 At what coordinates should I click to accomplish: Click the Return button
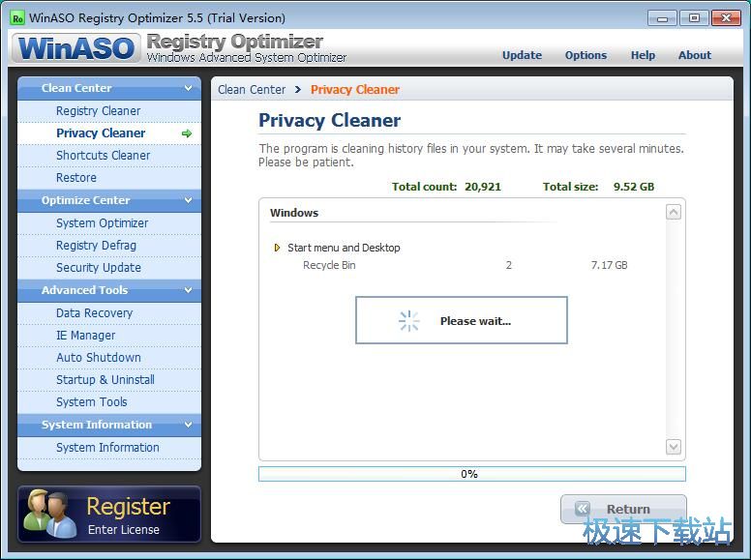(623, 509)
